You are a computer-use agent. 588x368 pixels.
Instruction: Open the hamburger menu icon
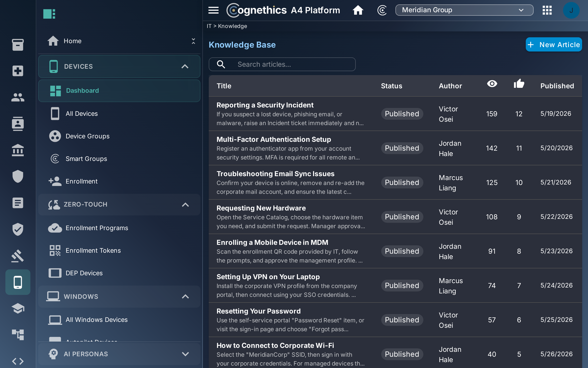(x=213, y=10)
